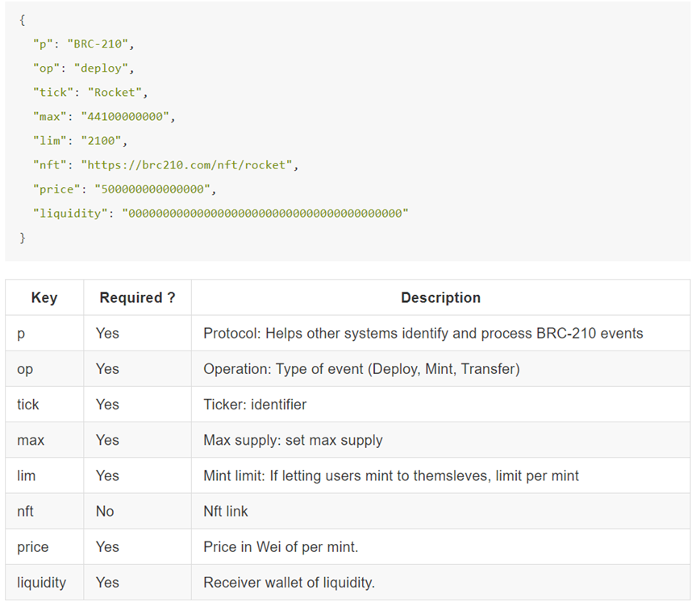
Task: Click the long zeros liquidity address in code
Action: (265, 214)
